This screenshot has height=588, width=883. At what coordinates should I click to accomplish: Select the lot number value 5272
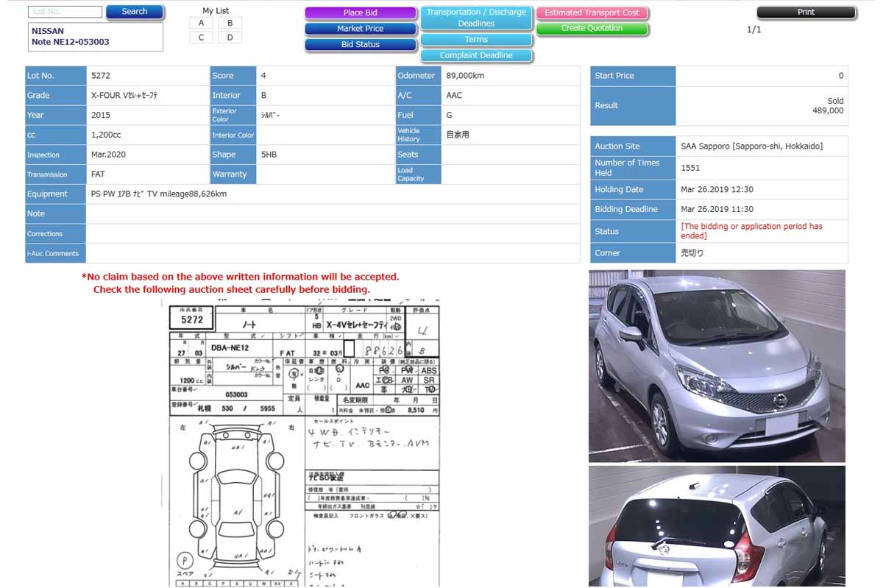click(101, 76)
